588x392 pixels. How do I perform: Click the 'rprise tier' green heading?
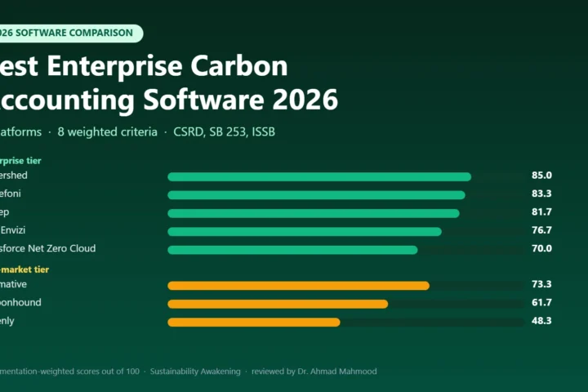[20, 161]
